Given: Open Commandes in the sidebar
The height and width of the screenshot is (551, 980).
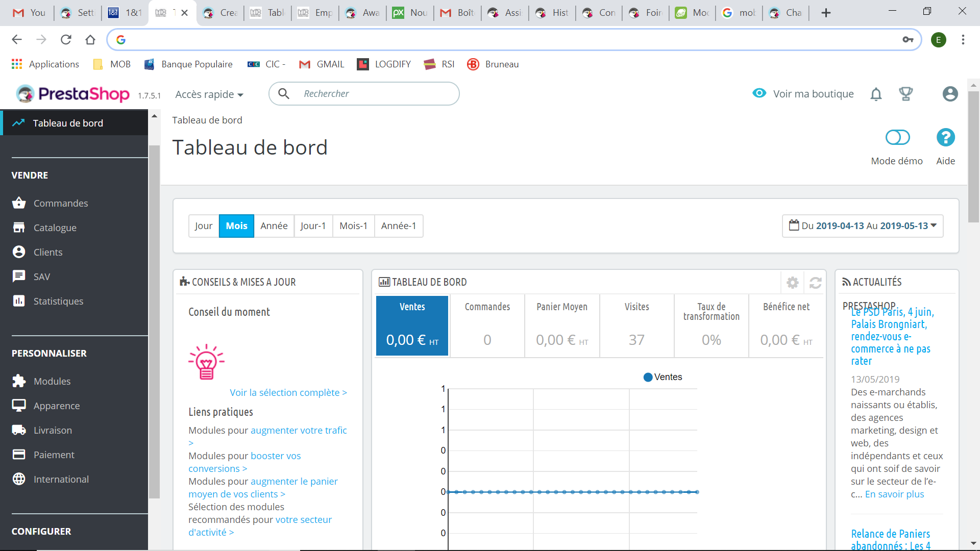Looking at the screenshot, I should (60, 203).
